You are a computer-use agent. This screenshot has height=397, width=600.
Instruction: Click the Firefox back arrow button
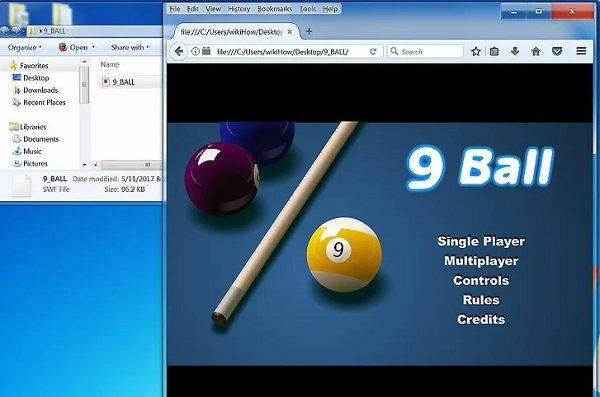coord(179,51)
